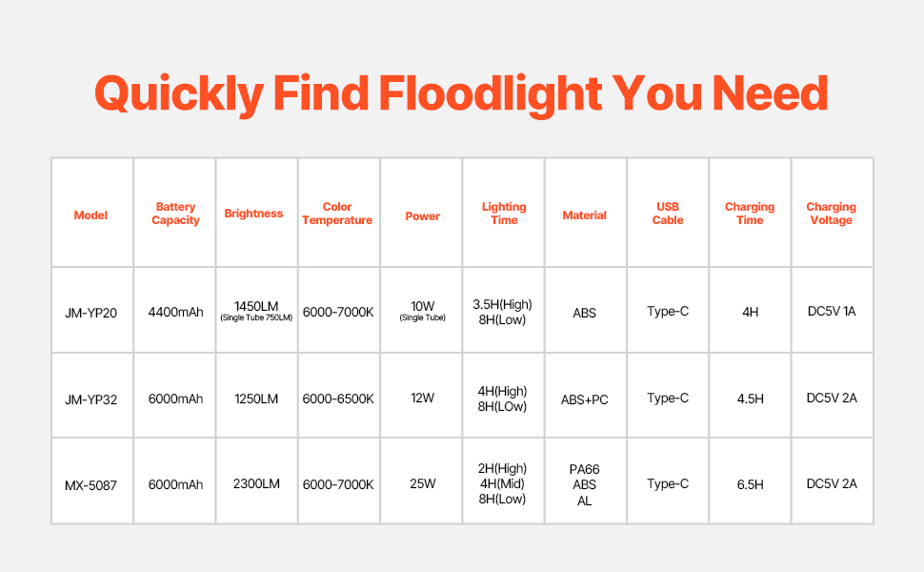Click the Battery Capacity column header
This screenshot has width=924, height=572.
[175, 214]
